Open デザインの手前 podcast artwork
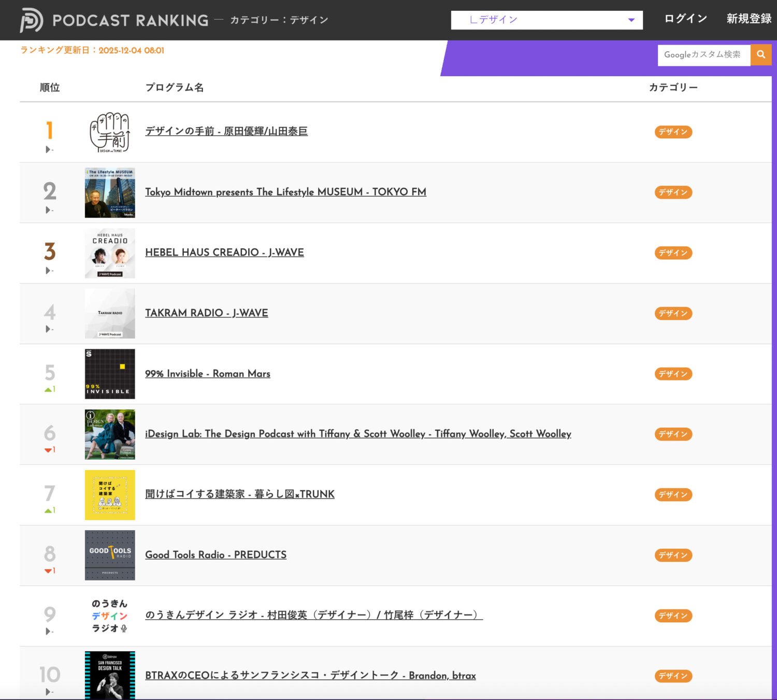This screenshot has width=777, height=700. coord(110,133)
